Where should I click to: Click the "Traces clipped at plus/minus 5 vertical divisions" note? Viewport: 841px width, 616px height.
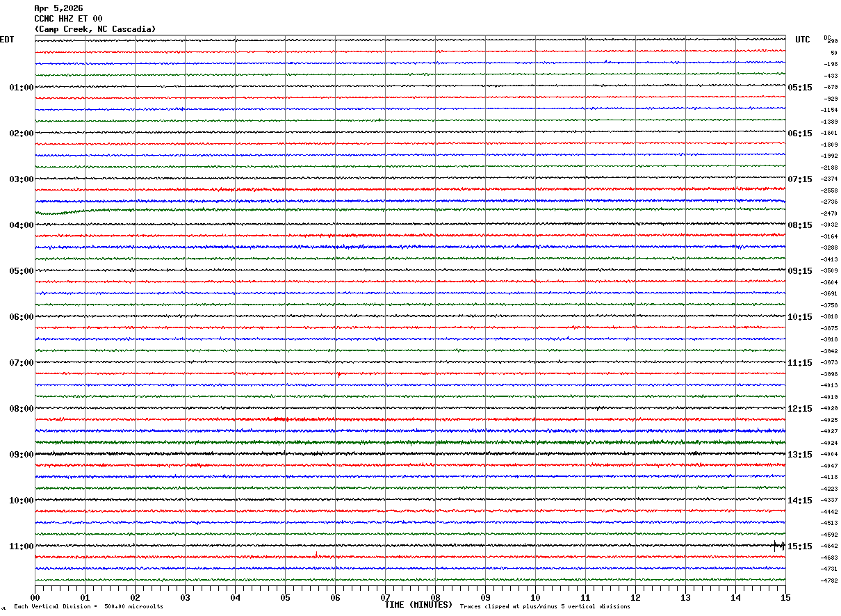[545, 607]
